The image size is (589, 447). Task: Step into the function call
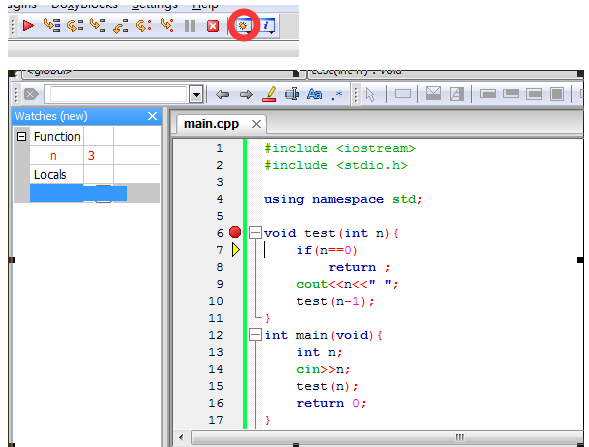click(x=98, y=26)
